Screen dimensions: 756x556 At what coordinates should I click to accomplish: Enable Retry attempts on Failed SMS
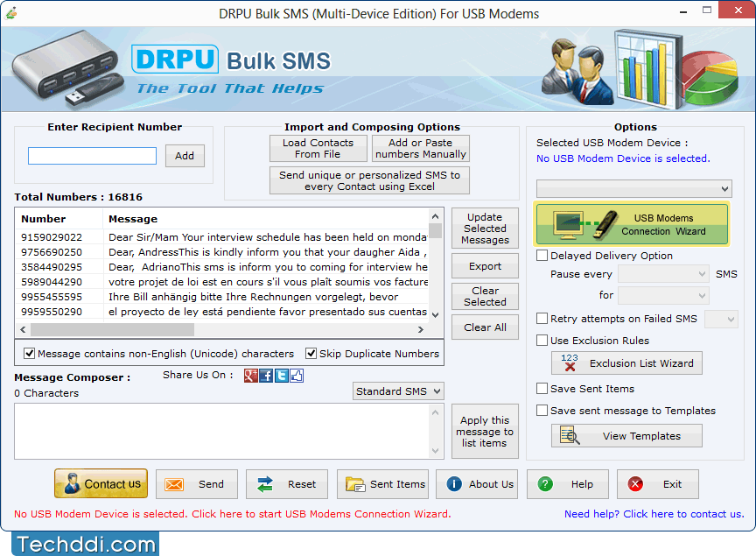click(542, 319)
